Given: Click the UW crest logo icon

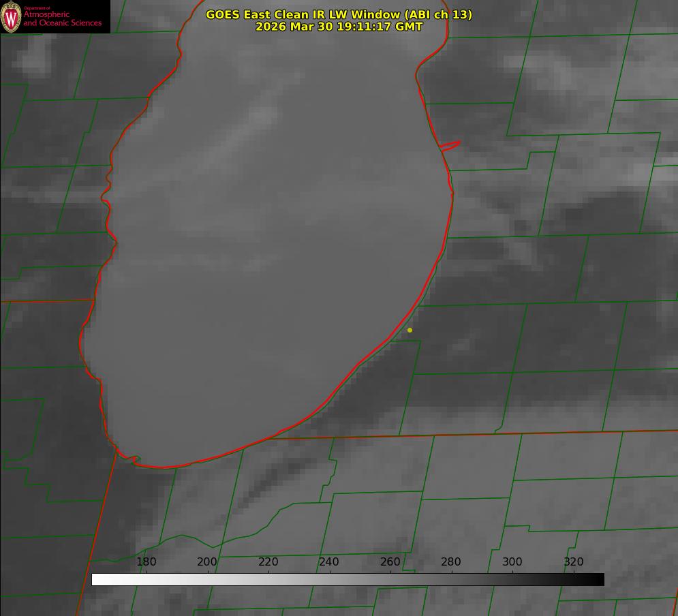Looking at the screenshot, I should [x=11, y=16].
